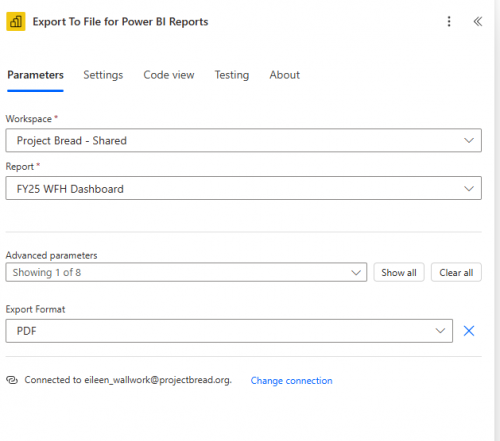500x441 pixels.
Task: Click the connected account email text
Action: point(157,380)
